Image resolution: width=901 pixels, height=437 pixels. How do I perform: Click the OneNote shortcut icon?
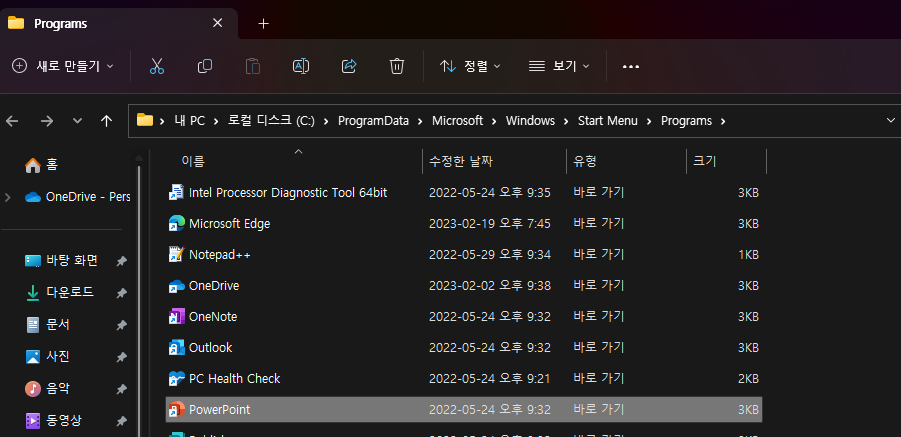176,316
